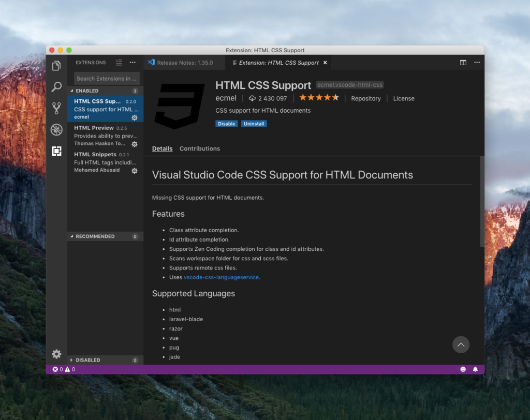Open gear menu for HTML Preview
Image resolution: width=530 pixels, height=420 pixels.
(x=135, y=144)
